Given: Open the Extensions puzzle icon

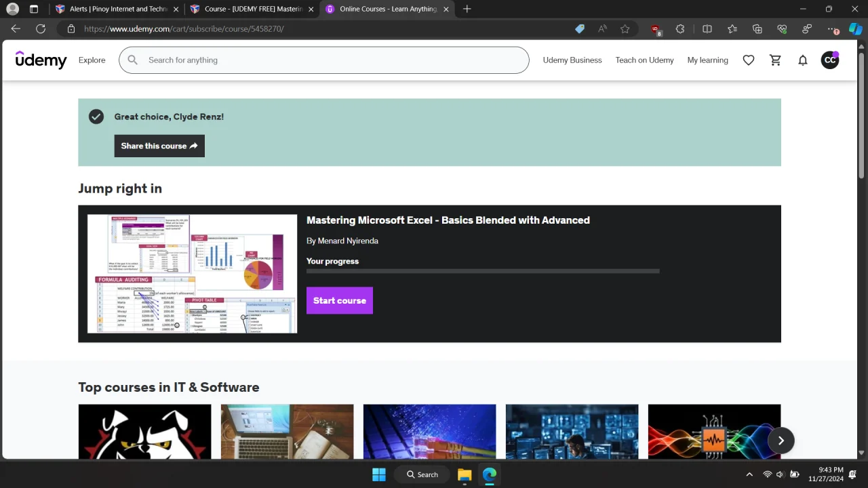Looking at the screenshot, I should tap(680, 29).
